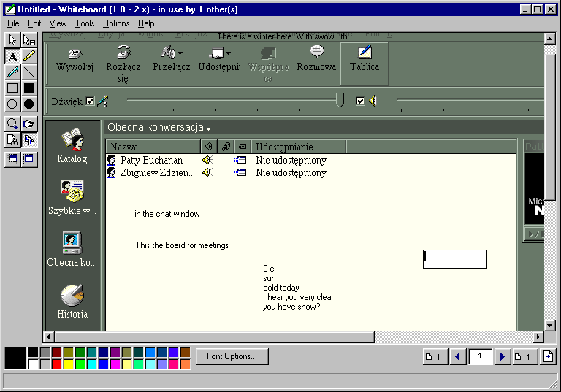561x392 pixels.
Task: Select the Filled Ellipse tool
Action: coord(29,104)
